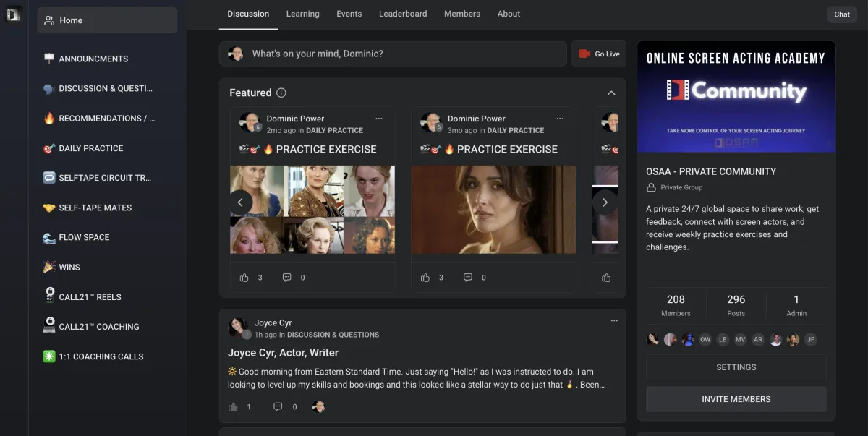Like the 3mo ago PRACTICE EXERCISE post
This screenshot has width=868, height=436.
click(x=425, y=278)
